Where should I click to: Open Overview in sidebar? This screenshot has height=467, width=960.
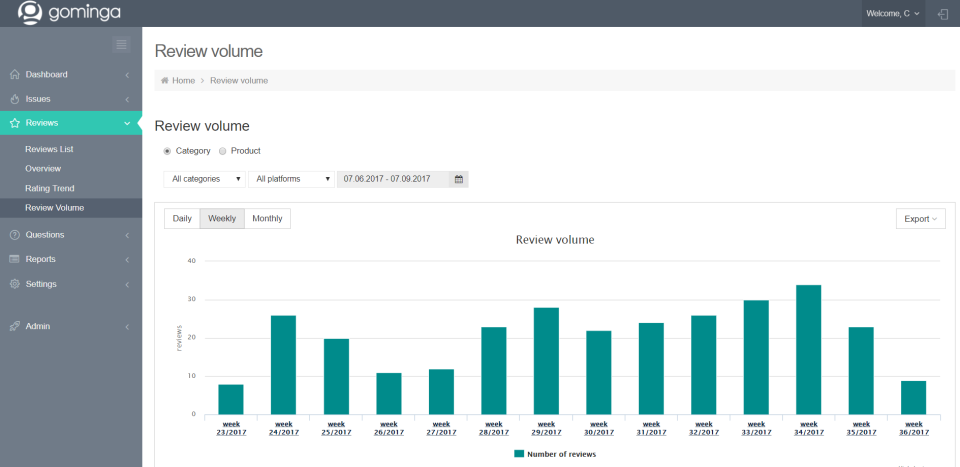(43, 169)
